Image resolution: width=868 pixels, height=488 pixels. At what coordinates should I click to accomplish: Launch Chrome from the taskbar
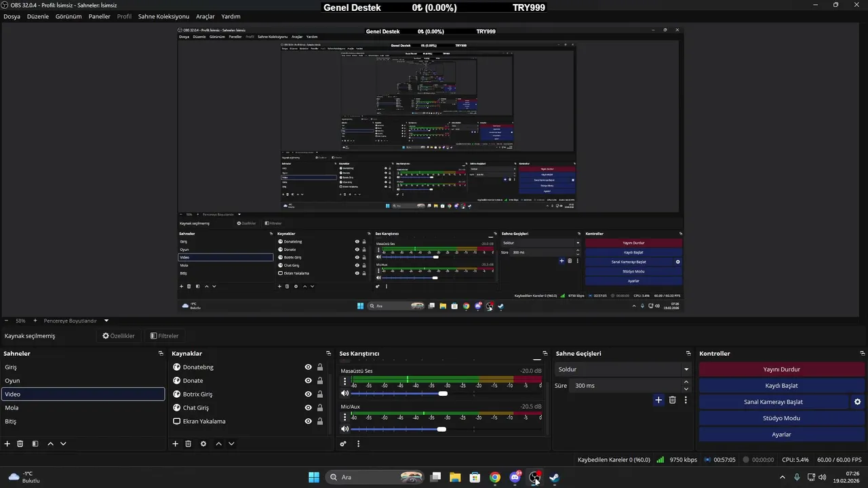click(x=495, y=477)
